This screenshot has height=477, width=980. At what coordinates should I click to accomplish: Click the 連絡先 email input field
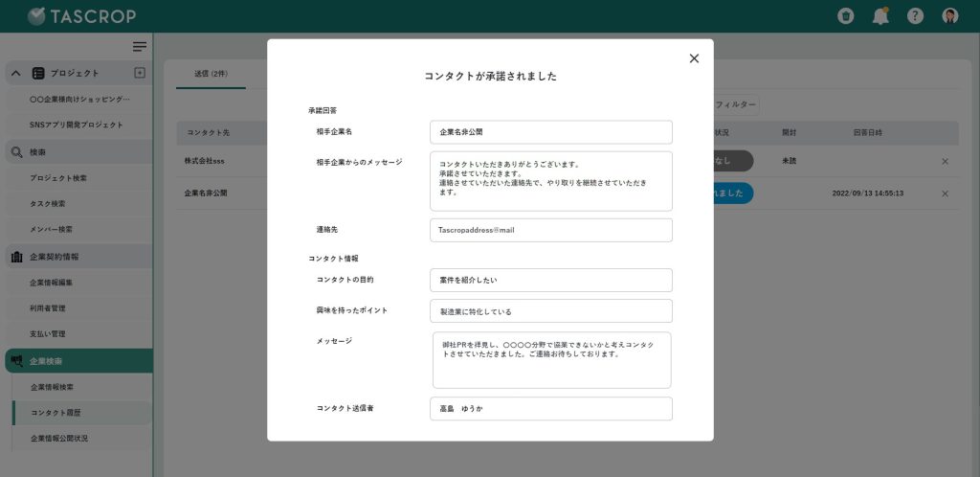point(550,230)
